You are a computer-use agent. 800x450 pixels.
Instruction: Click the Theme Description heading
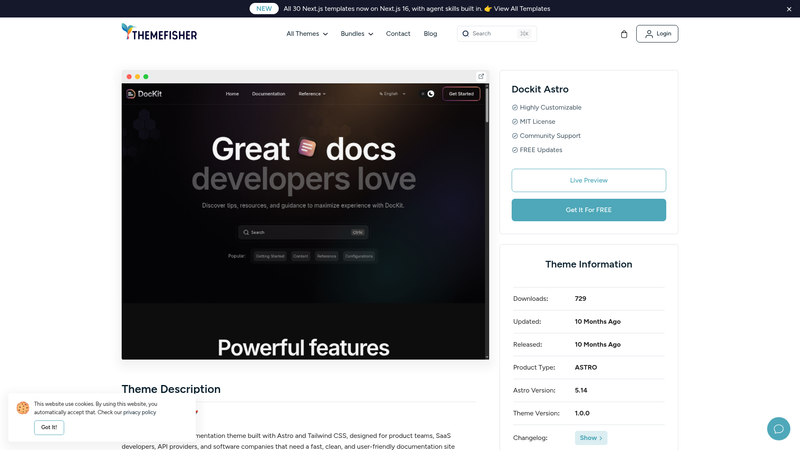click(171, 389)
